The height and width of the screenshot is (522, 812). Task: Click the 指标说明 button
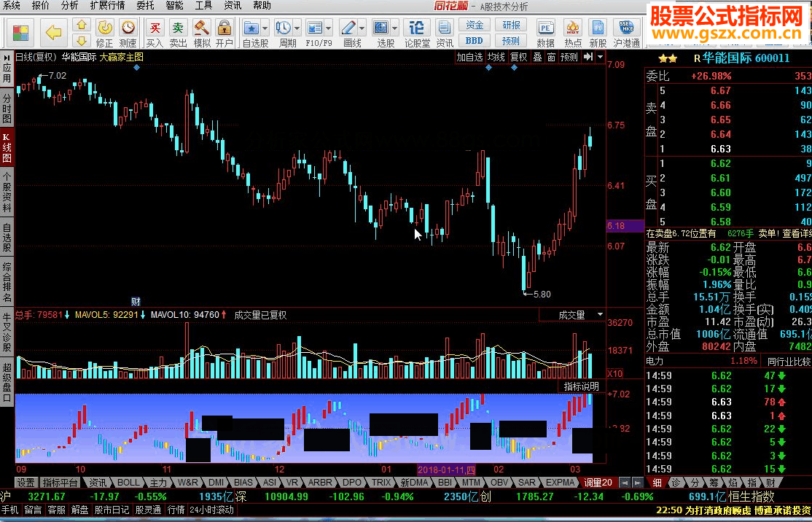tap(581, 386)
